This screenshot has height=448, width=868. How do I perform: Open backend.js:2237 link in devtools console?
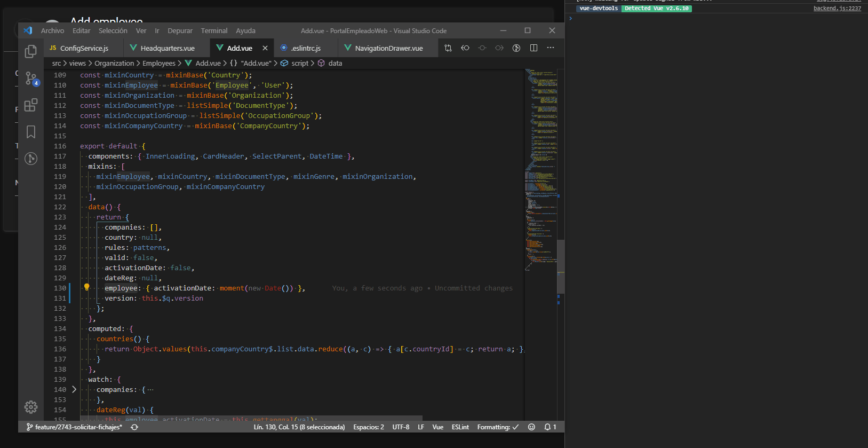click(837, 9)
